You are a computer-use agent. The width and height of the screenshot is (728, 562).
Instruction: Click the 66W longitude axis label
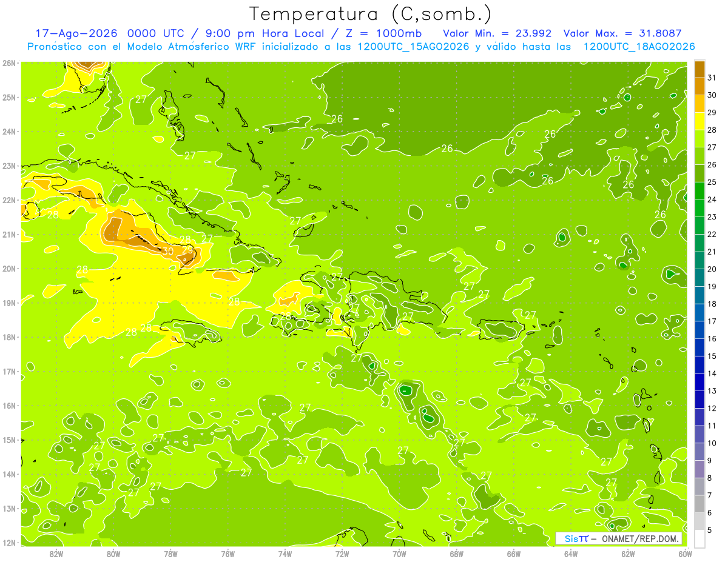click(514, 553)
